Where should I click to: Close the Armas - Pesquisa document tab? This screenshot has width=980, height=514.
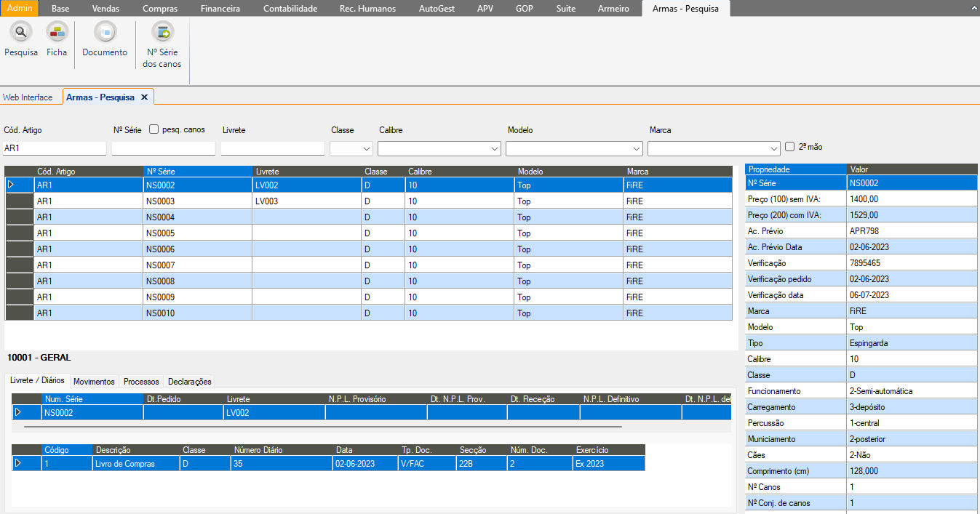144,97
